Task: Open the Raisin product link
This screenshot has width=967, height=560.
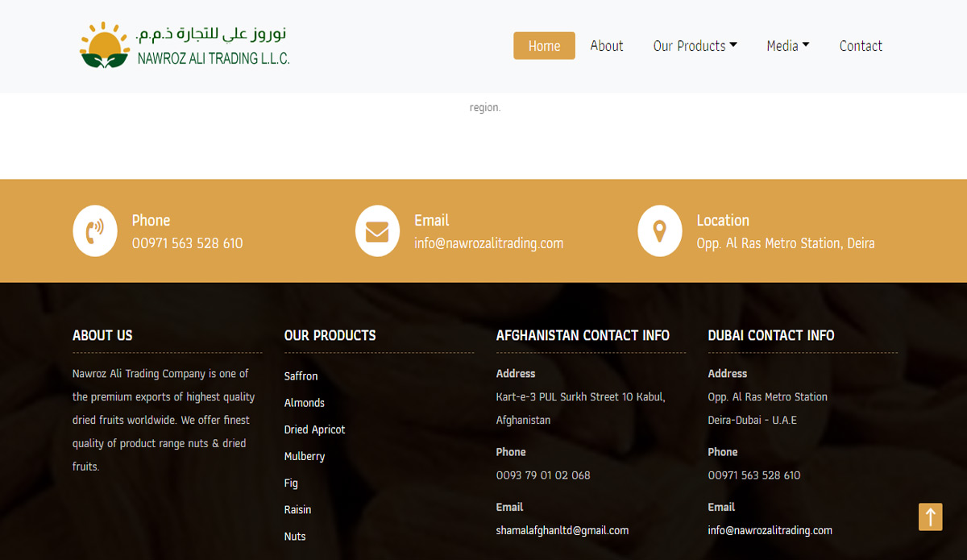Action: coord(297,509)
